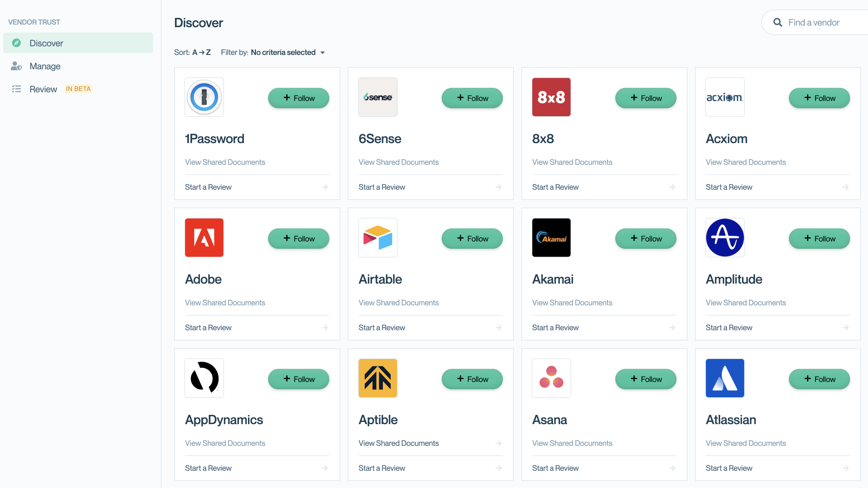The height and width of the screenshot is (488, 868).
Task: Follow the Aptible vendor
Action: (x=472, y=379)
